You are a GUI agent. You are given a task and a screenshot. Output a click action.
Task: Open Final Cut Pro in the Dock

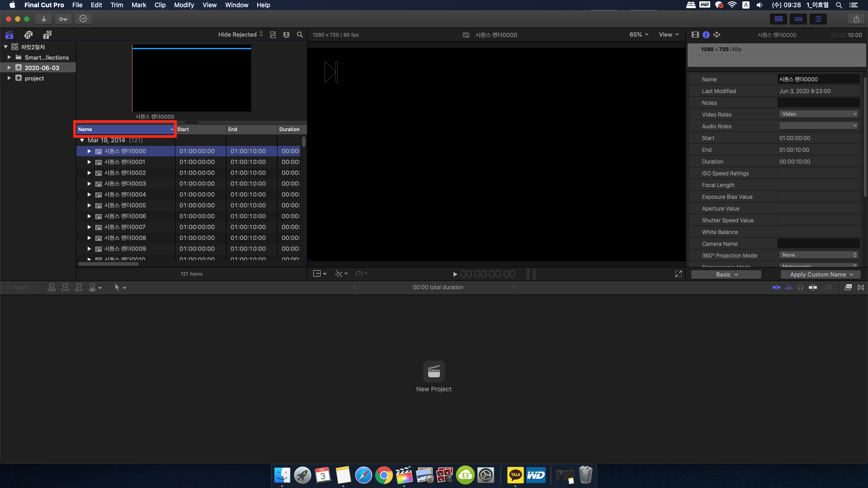click(x=404, y=475)
